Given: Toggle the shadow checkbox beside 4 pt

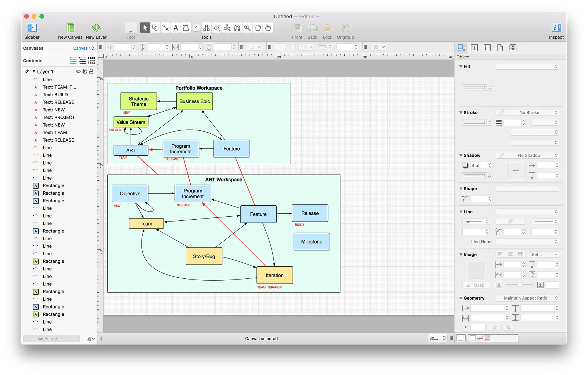Looking at the screenshot, I should (465, 165).
